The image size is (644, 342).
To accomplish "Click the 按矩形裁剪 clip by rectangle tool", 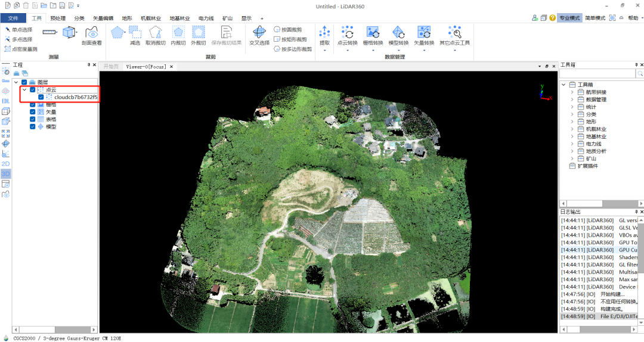I will coord(290,39).
